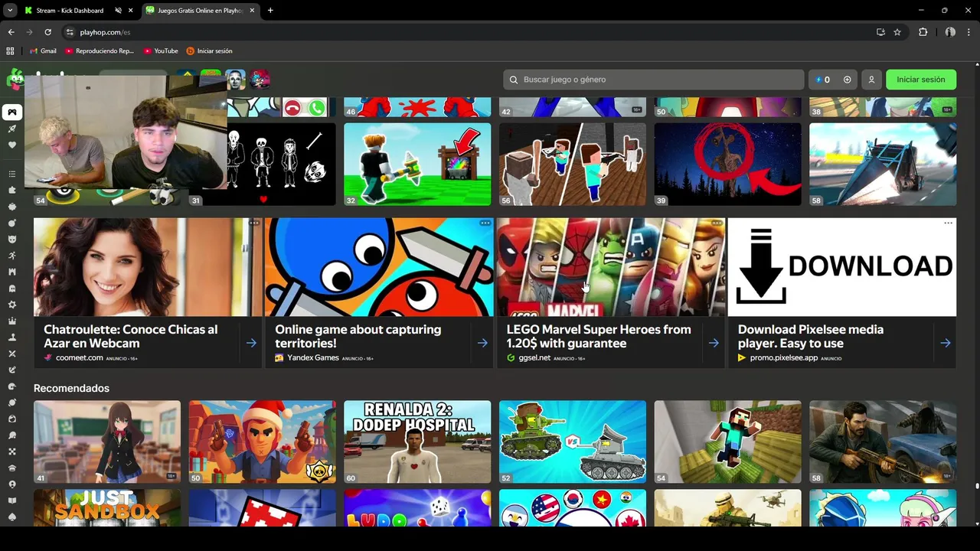Open the coin balance 0 button
980x551 pixels.
click(823, 80)
